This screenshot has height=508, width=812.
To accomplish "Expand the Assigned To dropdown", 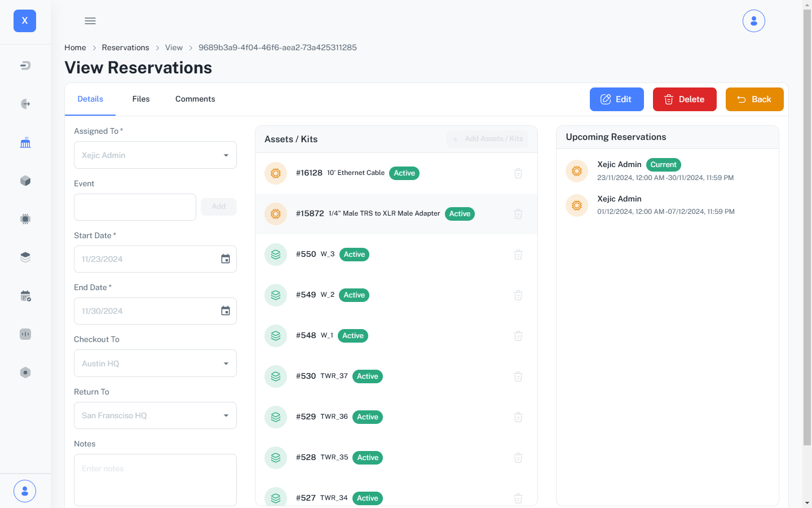I will 155,155.
